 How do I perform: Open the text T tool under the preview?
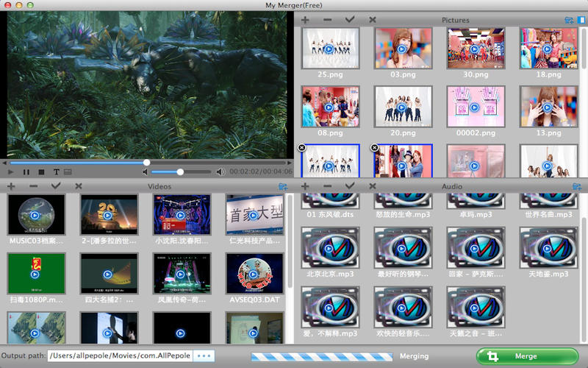click(57, 172)
